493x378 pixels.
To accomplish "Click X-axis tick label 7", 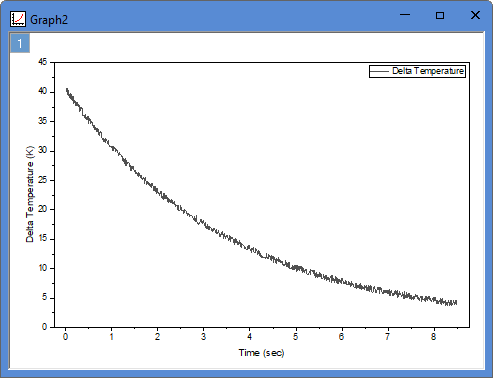I will point(387,337).
